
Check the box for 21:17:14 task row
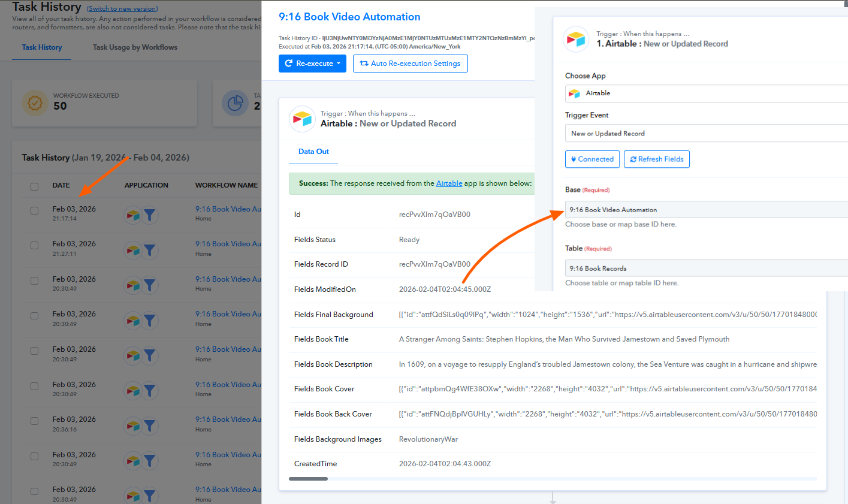point(34,211)
